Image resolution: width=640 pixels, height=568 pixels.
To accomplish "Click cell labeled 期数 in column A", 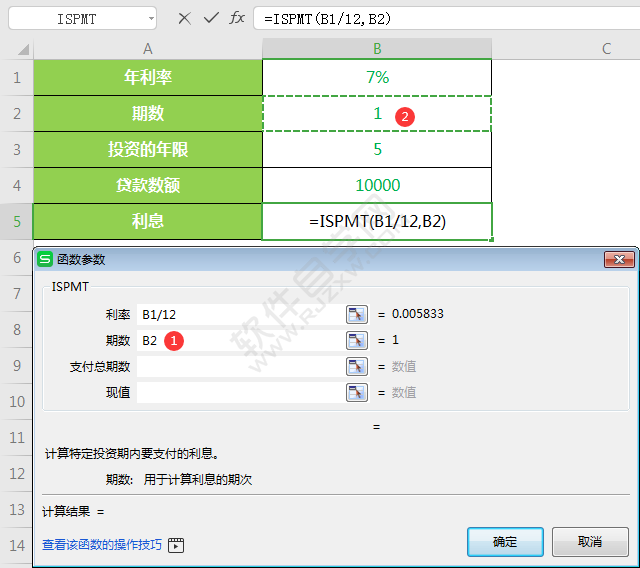I will [148, 113].
